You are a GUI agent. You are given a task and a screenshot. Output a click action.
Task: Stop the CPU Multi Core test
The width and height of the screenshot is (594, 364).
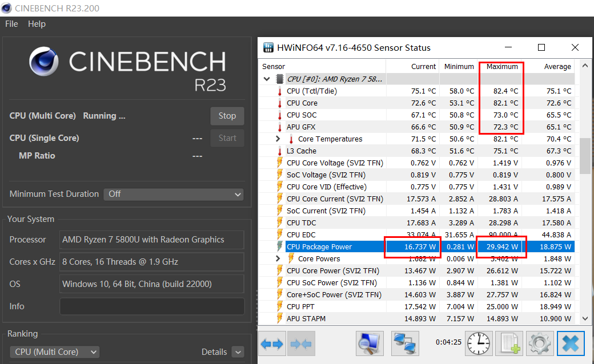227,116
